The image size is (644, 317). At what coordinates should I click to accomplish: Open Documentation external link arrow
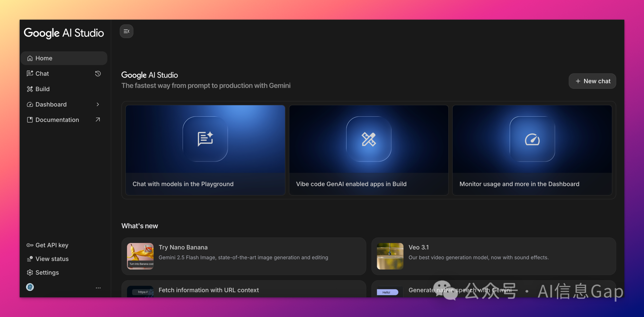click(98, 120)
